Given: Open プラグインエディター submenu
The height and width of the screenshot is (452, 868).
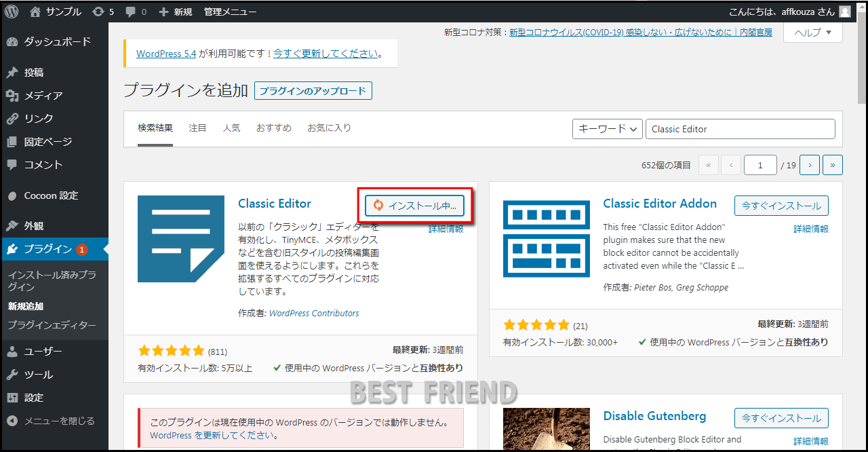Looking at the screenshot, I should pos(52,325).
